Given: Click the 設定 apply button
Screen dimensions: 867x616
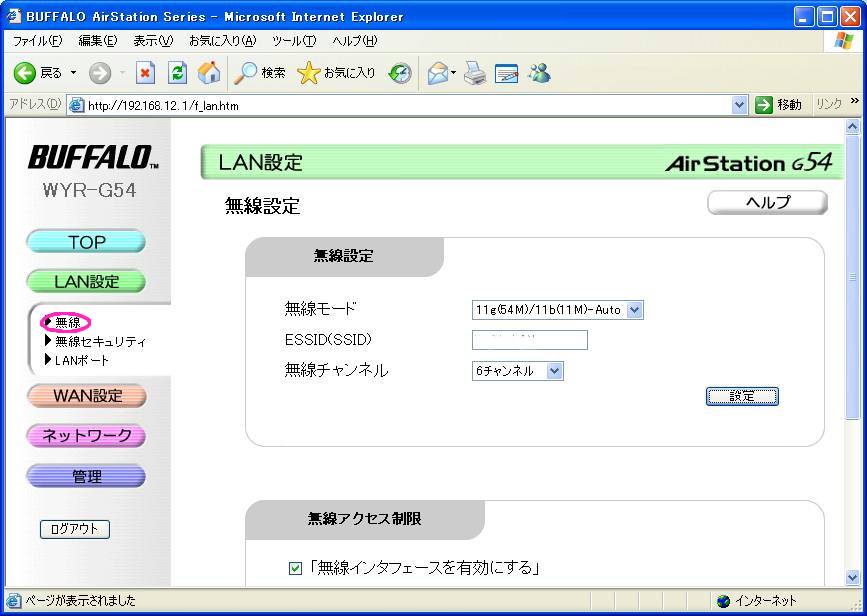Looking at the screenshot, I should click(x=742, y=396).
